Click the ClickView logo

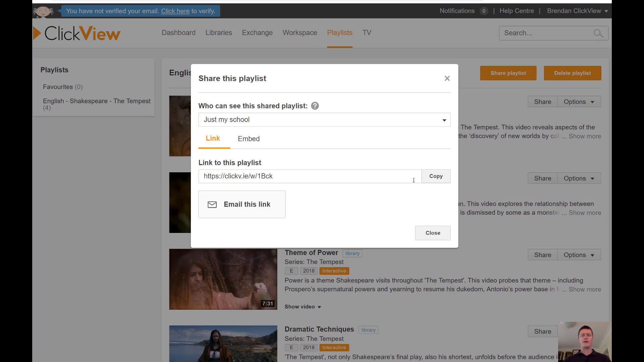pyautogui.click(x=77, y=33)
